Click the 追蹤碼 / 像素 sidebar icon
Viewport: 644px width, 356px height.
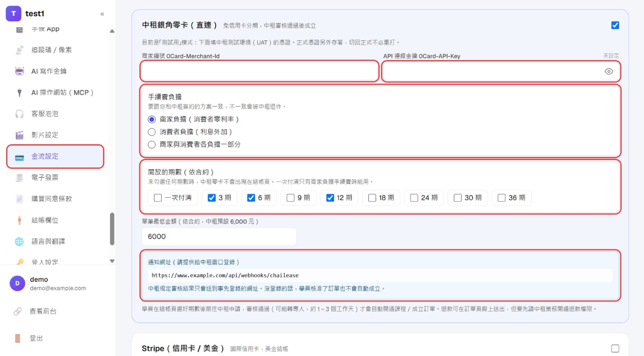point(19,50)
